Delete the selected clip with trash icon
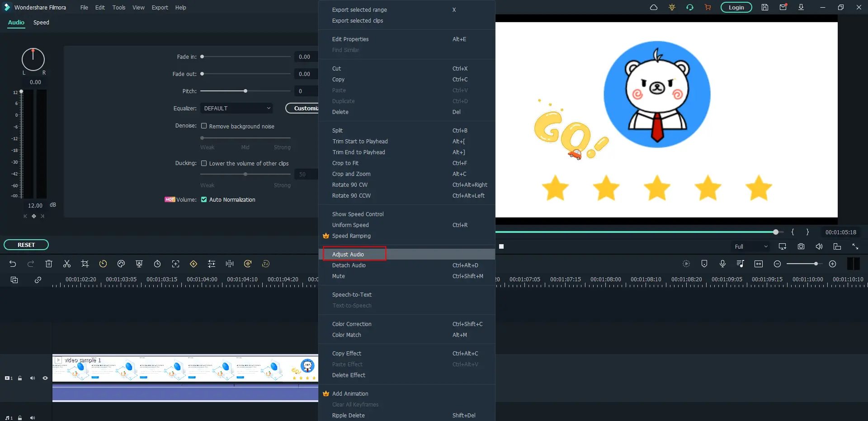 [49, 264]
